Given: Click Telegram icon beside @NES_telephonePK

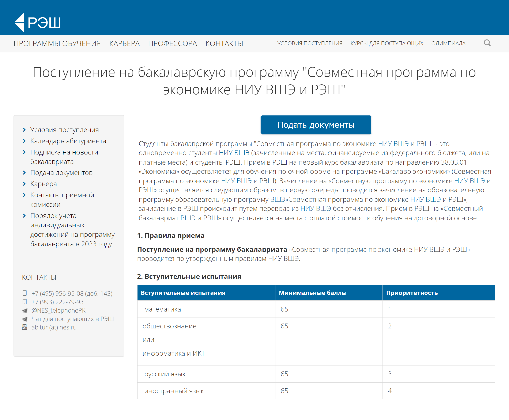Looking at the screenshot, I should click(x=24, y=310).
